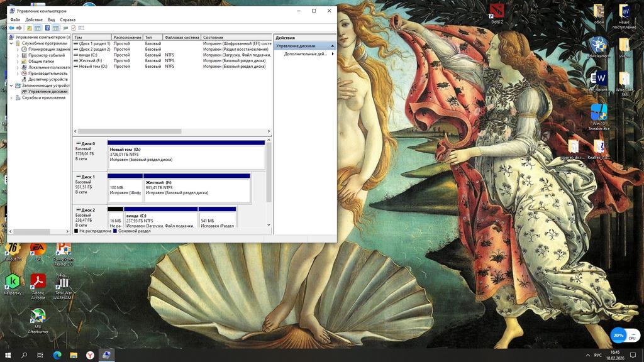Collapse the Служебные программы tree node
Image resolution: width=644 pixels, height=362 pixels.
point(12,43)
